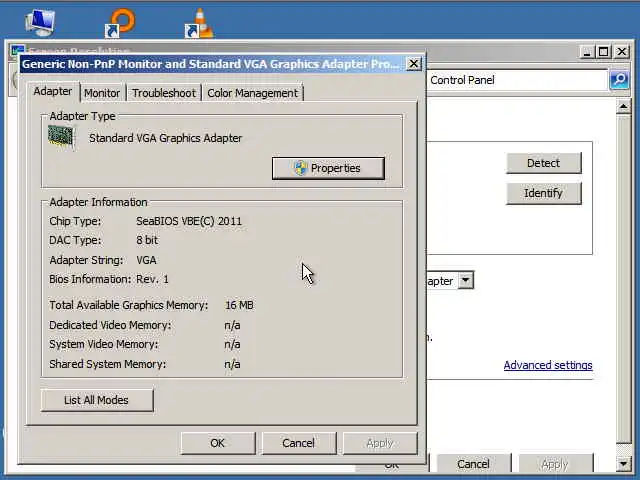
Task: Cancel the Screen Resolution window
Action: coord(473,464)
